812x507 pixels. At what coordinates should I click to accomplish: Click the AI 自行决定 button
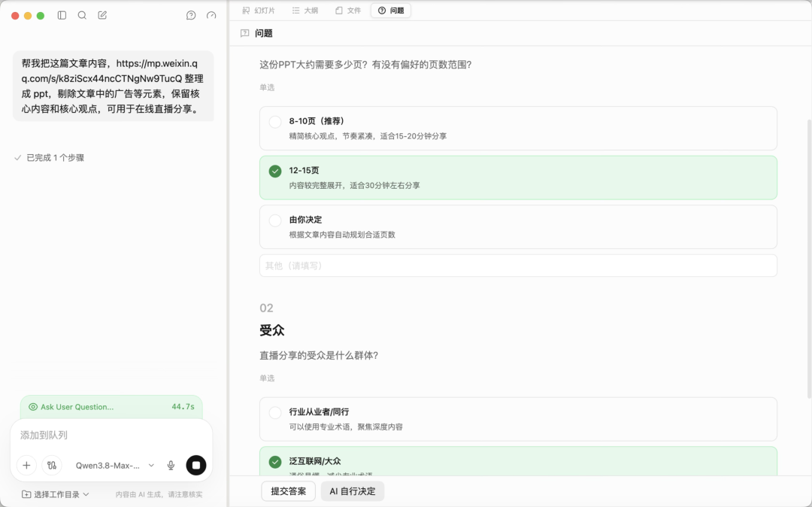[353, 491]
